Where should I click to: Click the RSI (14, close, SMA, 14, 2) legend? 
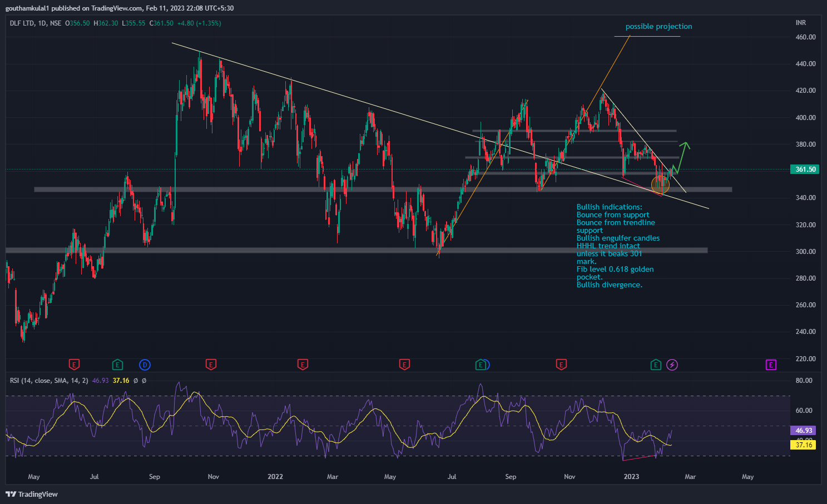click(49, 381)
